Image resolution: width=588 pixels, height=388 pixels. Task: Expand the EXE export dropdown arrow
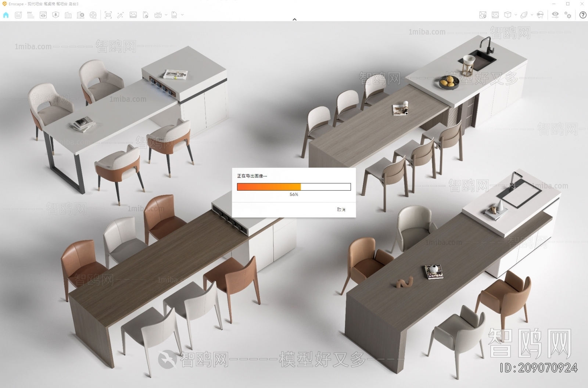point(182,15)
